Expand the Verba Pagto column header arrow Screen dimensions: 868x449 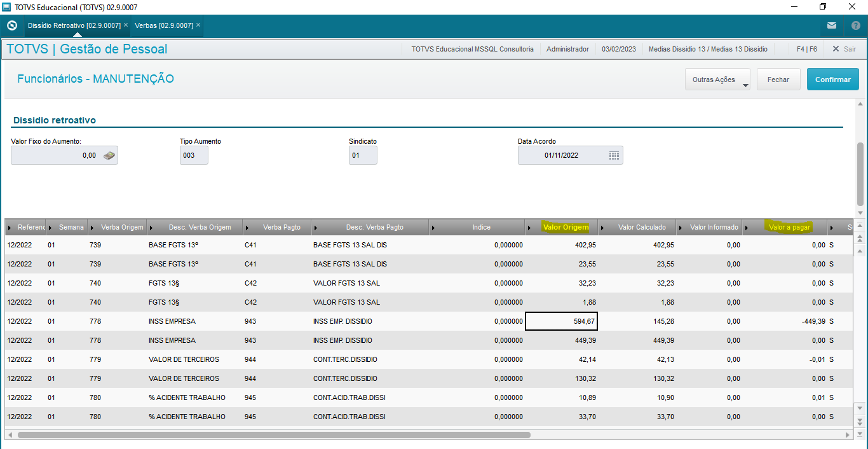pos(247,227)
